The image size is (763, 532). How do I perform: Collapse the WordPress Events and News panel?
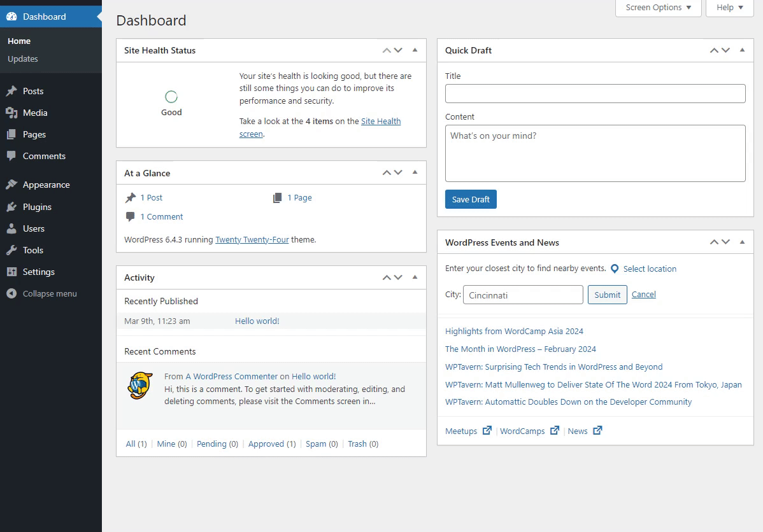(x=742, y=242)
